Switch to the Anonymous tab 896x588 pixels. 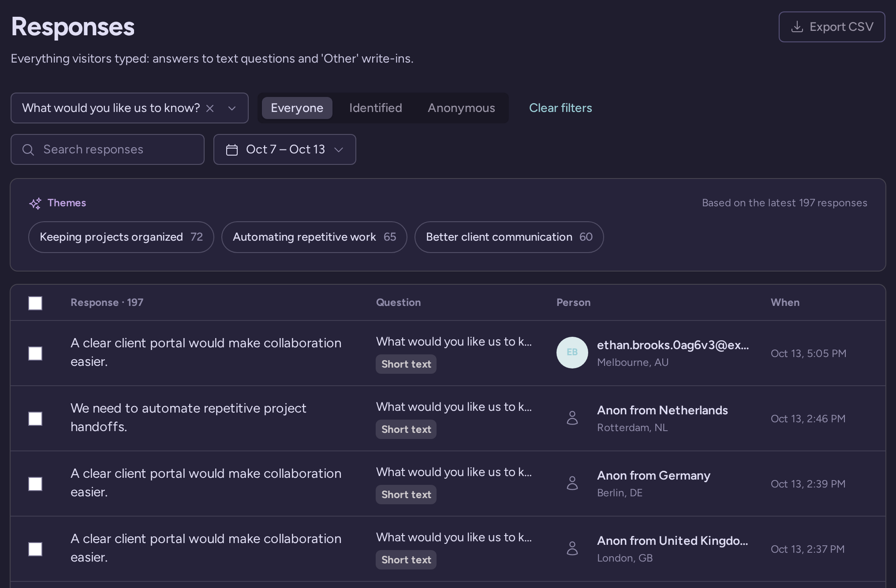[461, 108]
